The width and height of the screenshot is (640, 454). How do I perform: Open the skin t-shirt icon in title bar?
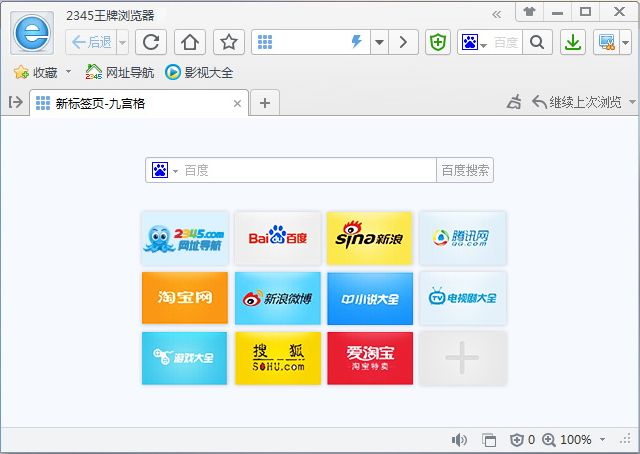coord(529,12)
